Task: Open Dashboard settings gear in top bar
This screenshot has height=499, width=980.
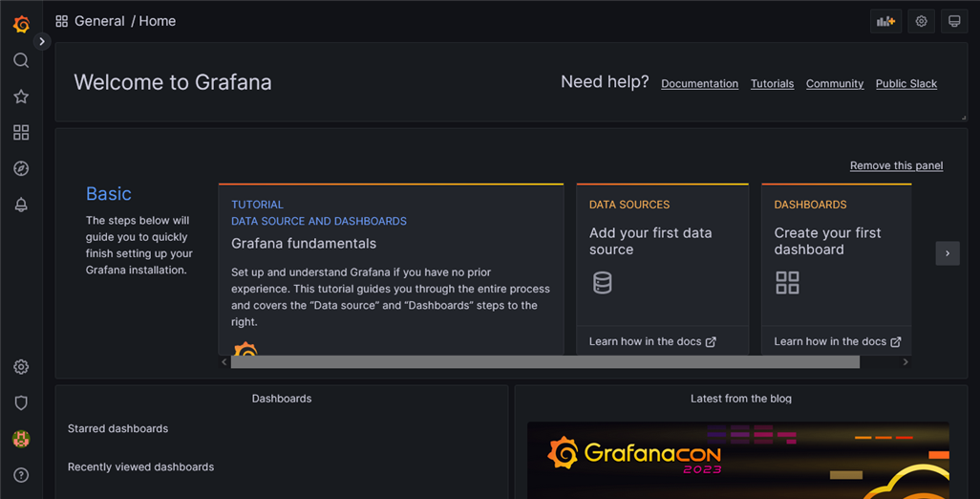Action: 921,21
